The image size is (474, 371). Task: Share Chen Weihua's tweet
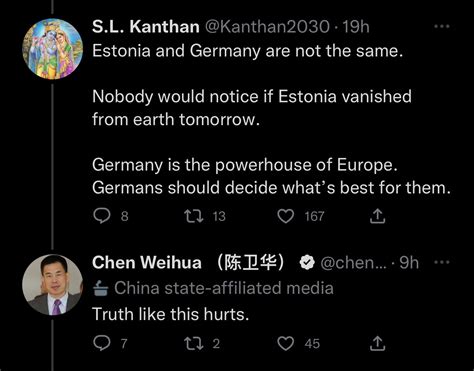point(377,343)
